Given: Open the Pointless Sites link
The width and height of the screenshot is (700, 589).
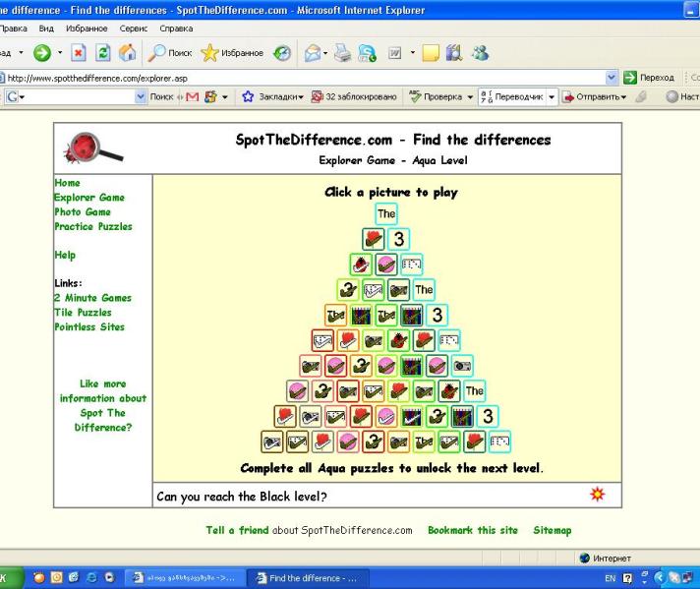Looking at the screenshot, I should pos(89,326).
